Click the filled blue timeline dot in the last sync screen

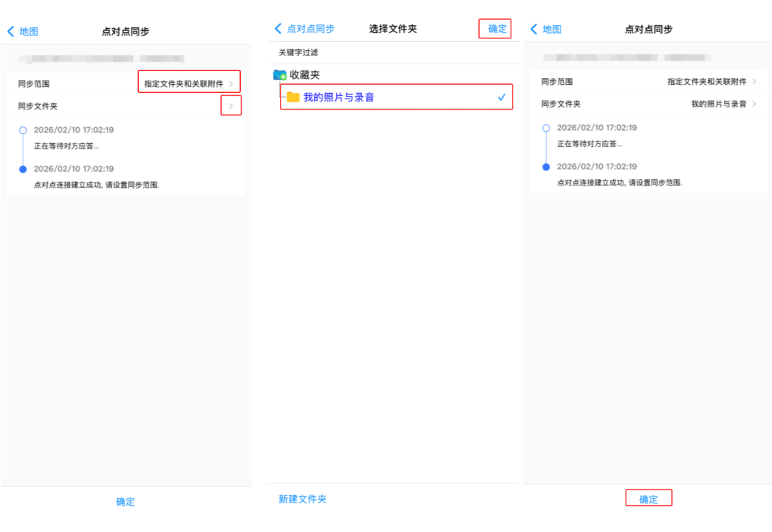coord(546,167)
